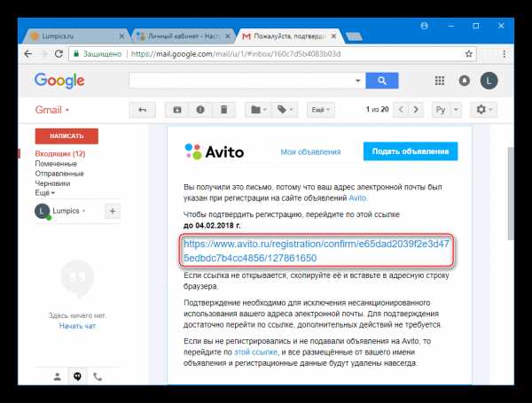Open Labels tag dropdown

285,110
